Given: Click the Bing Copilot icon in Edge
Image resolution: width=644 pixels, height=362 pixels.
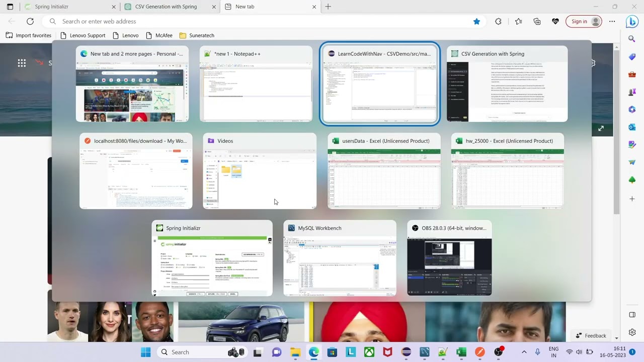Looking at the screenshot, I should pyautogui.click(x=632, y=22).
